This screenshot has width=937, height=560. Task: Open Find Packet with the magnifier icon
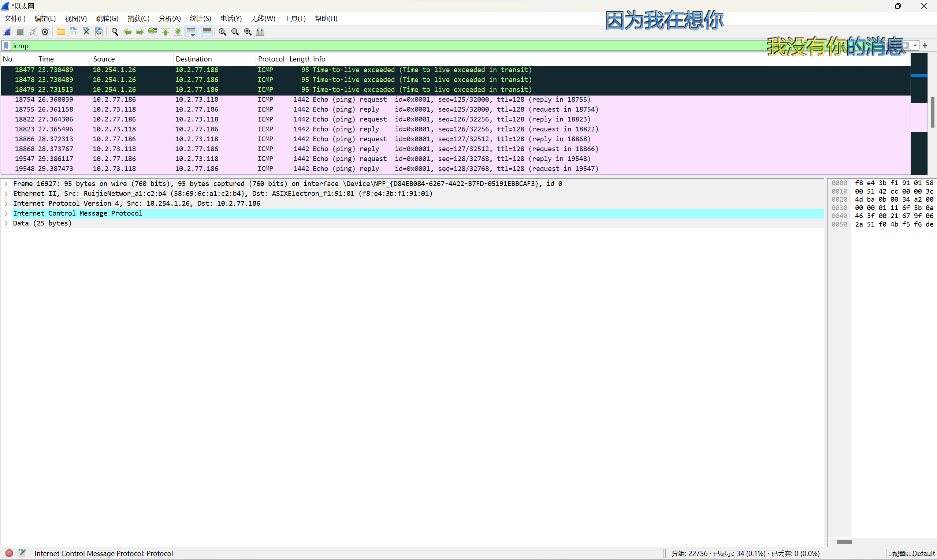[x=115, y=32]
